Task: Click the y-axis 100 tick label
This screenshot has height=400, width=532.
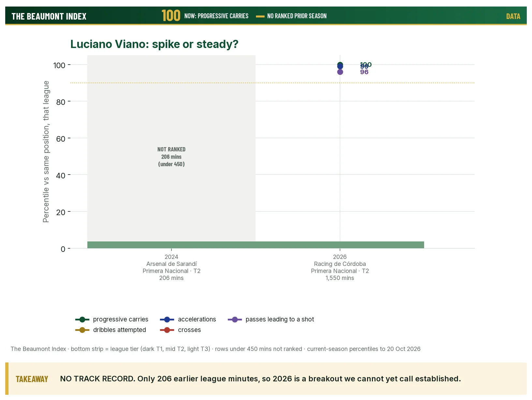Action: tap(59, 65)
